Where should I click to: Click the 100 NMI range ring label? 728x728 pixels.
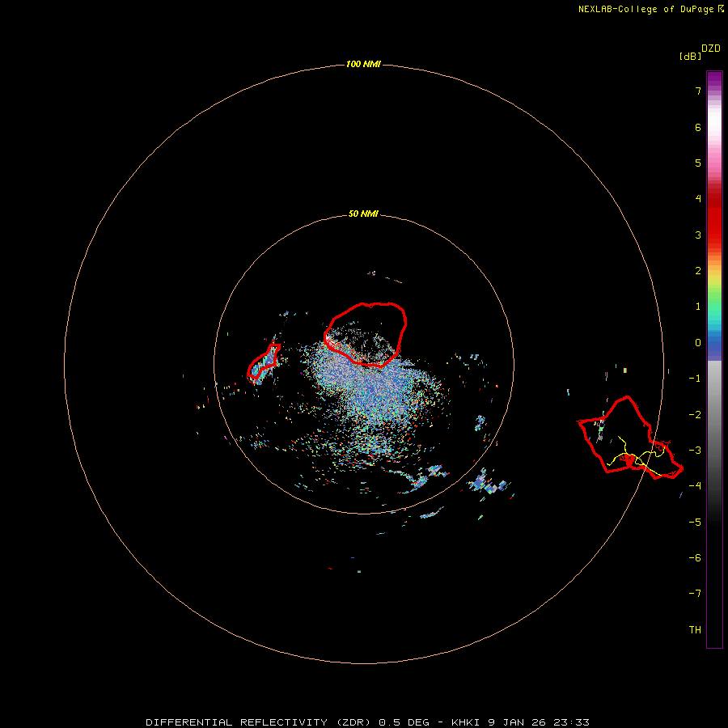coord(363,64)
